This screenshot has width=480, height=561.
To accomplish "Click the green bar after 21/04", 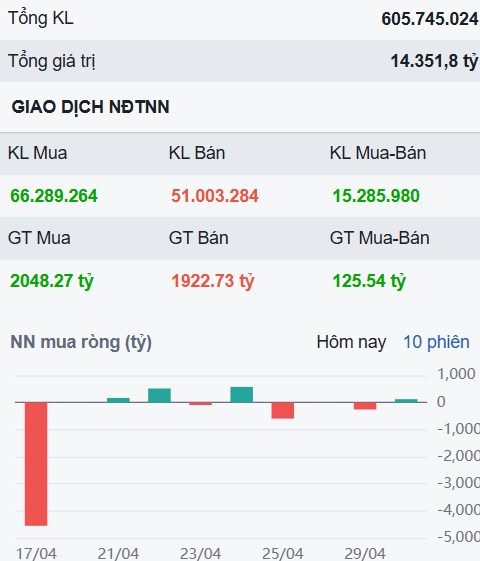I will [x=160, y=395].
